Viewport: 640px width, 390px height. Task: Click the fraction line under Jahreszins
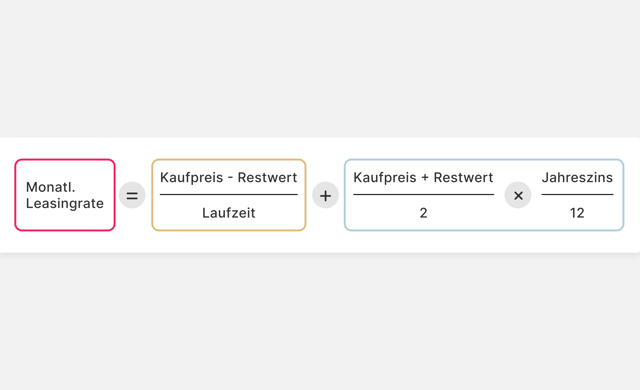pyautogui.click(x=577, y=195)
